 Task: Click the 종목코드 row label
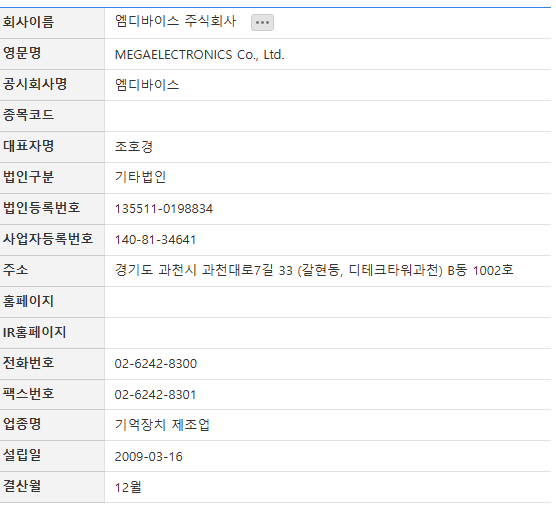point(28,115)
